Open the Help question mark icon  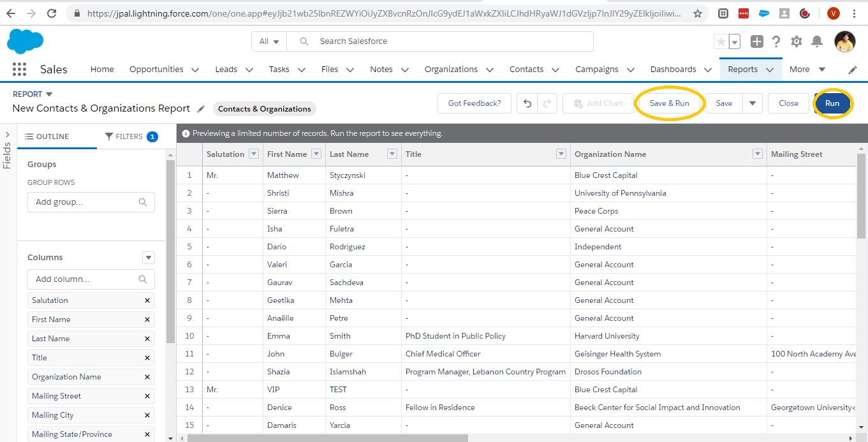click(776, 41)
